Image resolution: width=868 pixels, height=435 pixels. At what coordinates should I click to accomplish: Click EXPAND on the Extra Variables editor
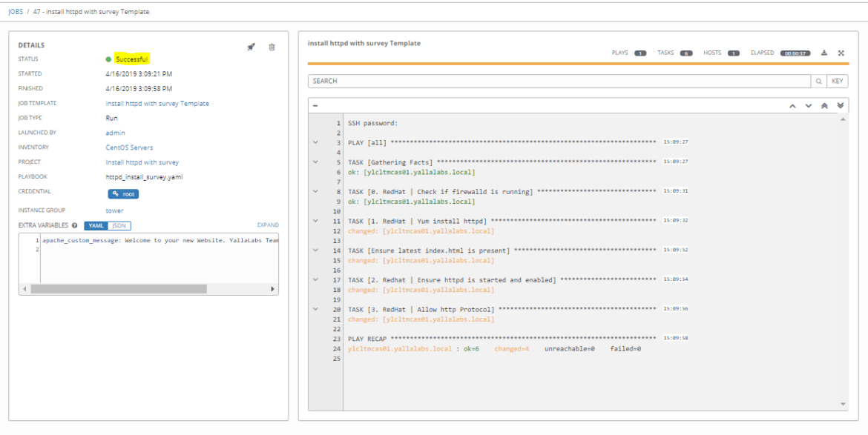pos(269,225)
